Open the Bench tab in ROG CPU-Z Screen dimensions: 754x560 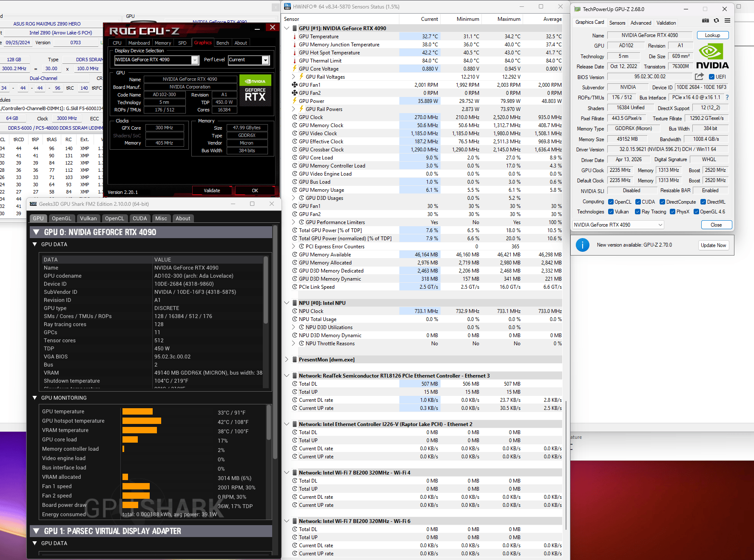222,43
